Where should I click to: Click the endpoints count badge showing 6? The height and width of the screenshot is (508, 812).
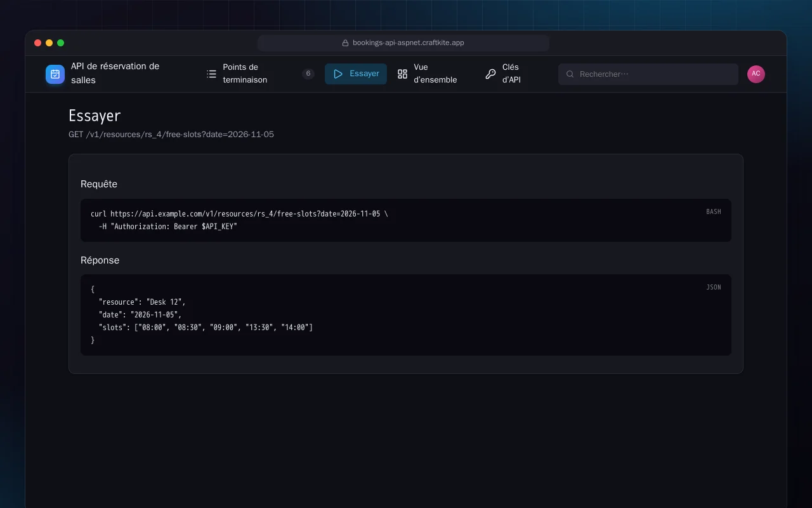pos(308,74)
